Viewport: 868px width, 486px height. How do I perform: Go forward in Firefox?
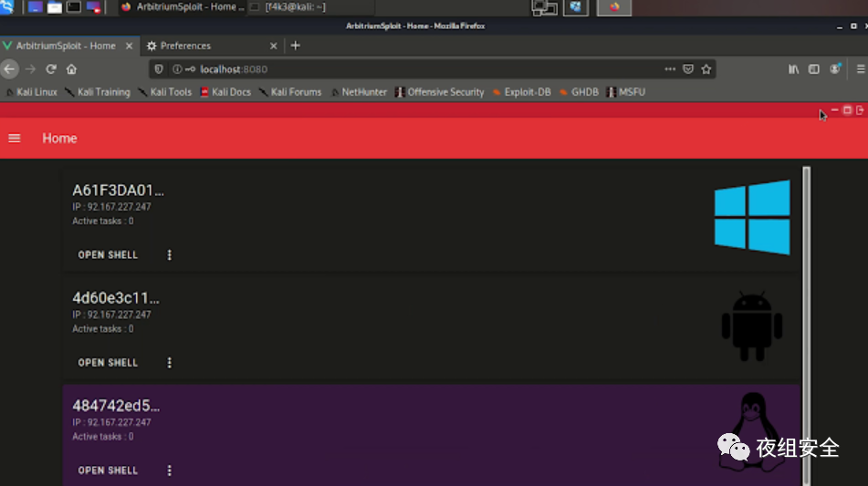30,69
